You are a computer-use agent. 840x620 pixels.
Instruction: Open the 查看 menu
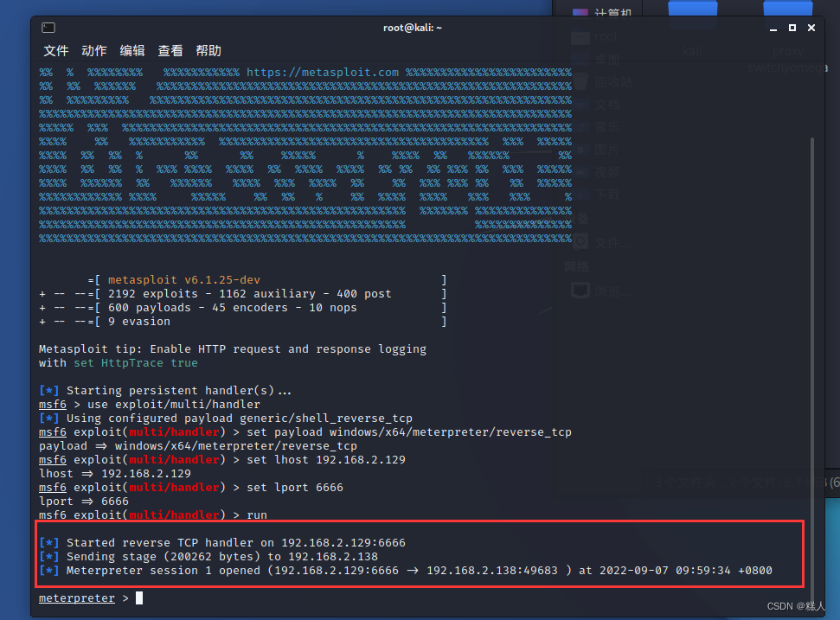[170, 51]
